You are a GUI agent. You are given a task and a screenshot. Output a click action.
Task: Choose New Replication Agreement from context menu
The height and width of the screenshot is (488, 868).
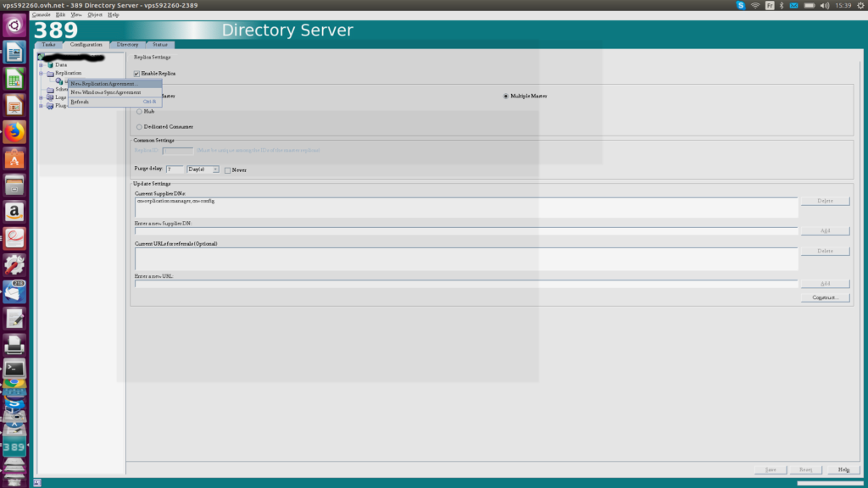[115, 84]
